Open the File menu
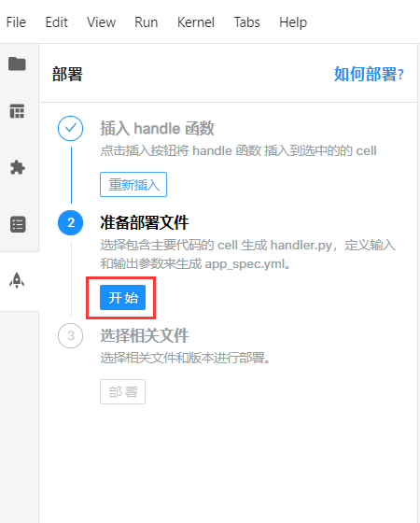This screenshot has width=420, height=523. click(16, 22)
